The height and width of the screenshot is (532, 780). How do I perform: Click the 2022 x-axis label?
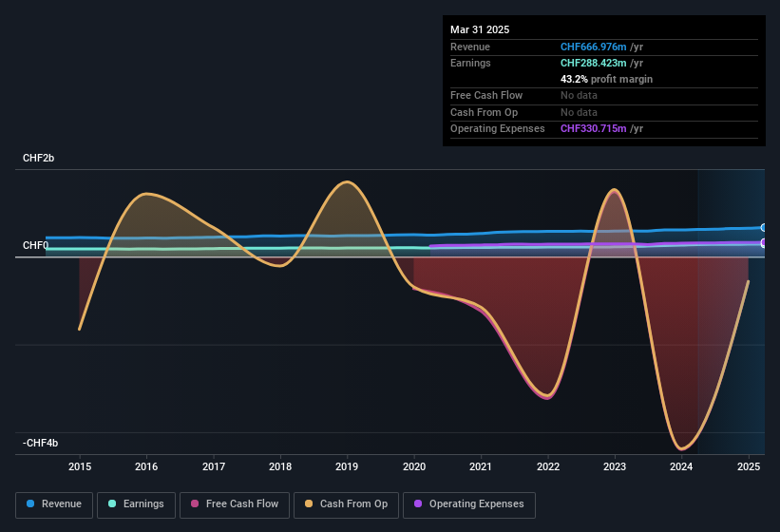tap(547, 466)
